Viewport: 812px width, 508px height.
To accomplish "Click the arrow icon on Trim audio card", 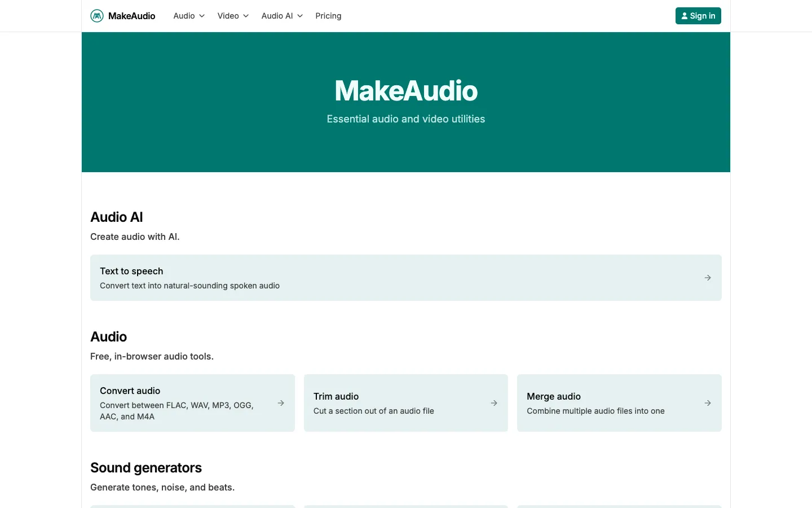I will 494,403.
